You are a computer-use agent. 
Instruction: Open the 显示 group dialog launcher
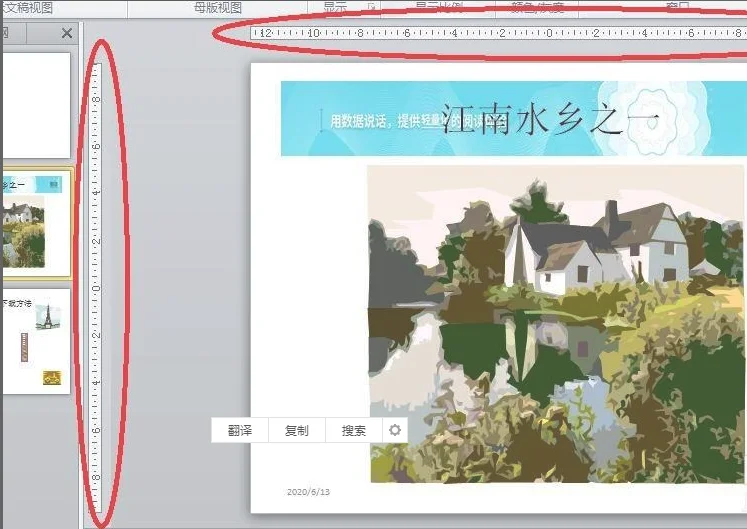pos(372,8)
